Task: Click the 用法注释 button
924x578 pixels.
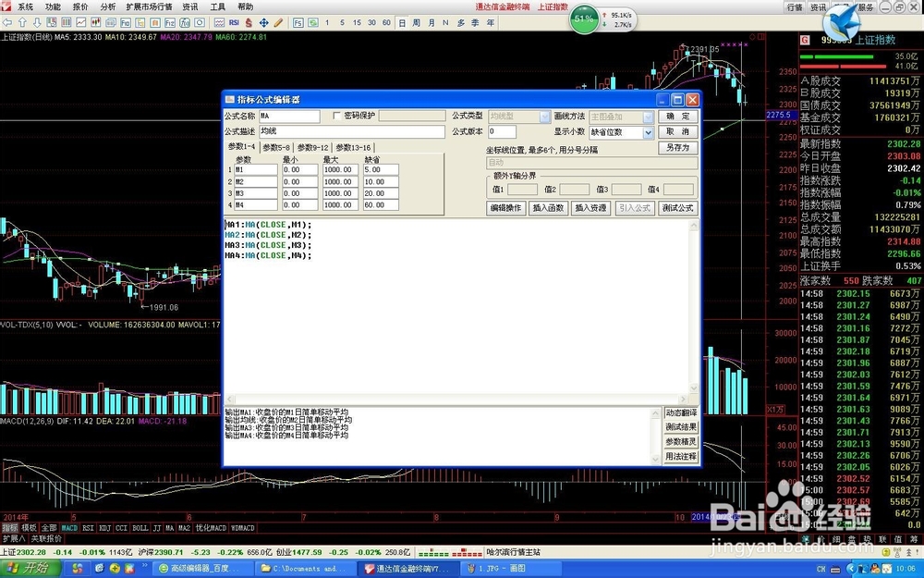Action: tap(681, 457)
